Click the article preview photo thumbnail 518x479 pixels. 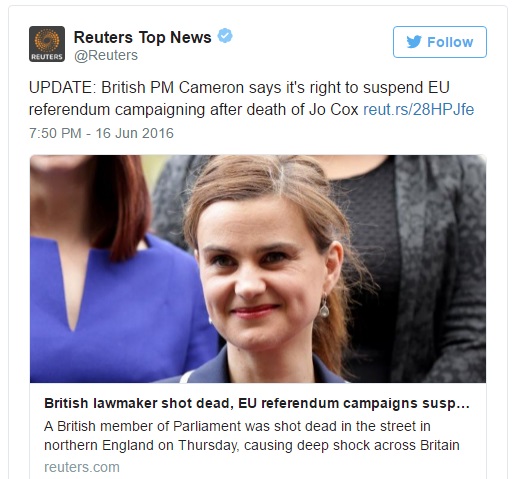[258, 269]
